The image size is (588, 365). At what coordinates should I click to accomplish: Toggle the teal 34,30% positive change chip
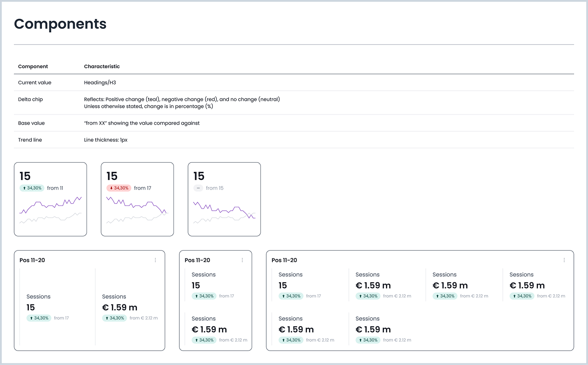pyautogui.click(x=32, y=188)
